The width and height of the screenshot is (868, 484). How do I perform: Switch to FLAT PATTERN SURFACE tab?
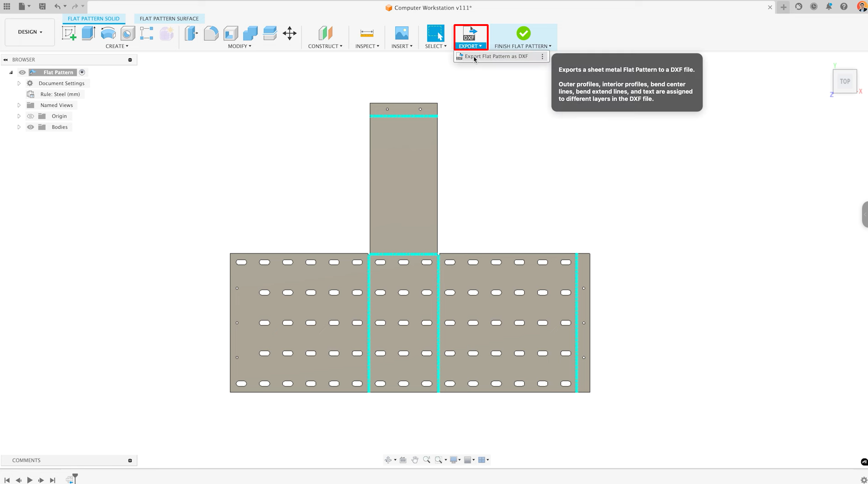(x=169, y=19)
